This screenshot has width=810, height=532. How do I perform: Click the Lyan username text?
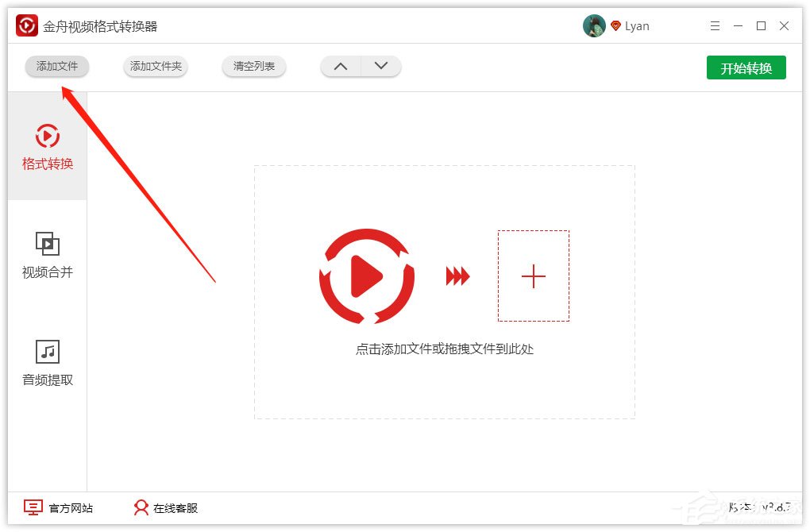point(637,25)
